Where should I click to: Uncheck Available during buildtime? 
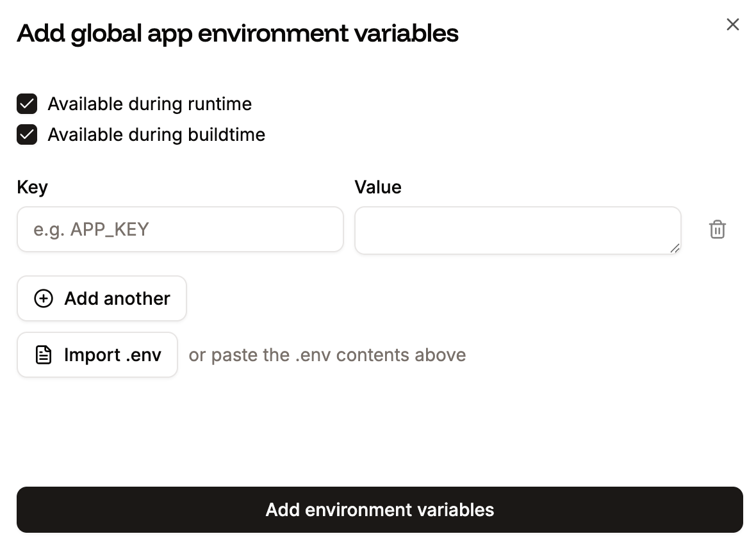[26, 134]
